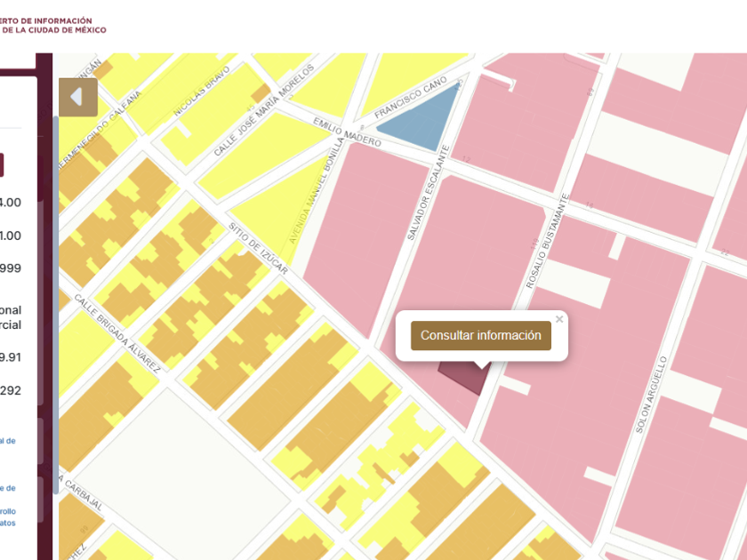
Task: Click the Consultar información button
Action: tap(481, 336)
